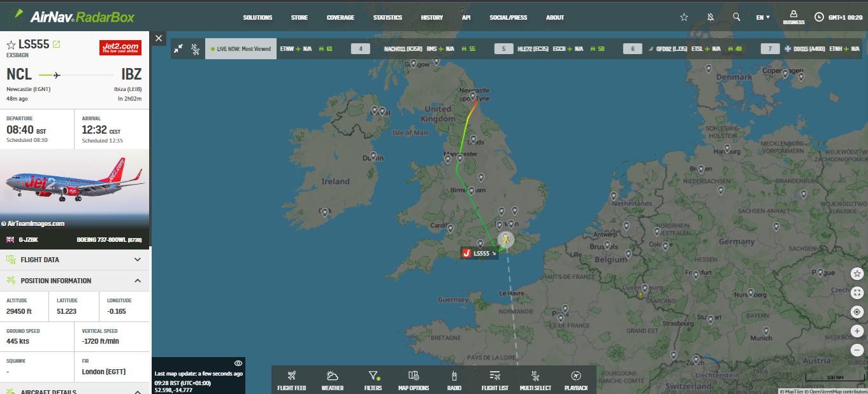Open the Coverage menu
Image resolution: width=868 pixels, height=394 pixels.
click(340, 17)
